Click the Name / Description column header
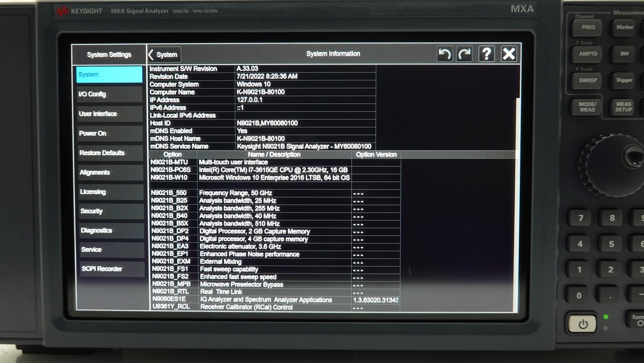 [x=274, y=155]
